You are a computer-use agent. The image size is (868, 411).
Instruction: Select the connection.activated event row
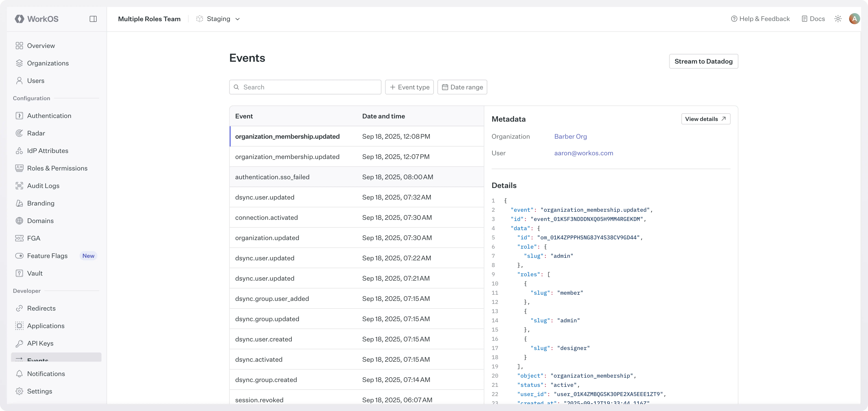coord(357,217)
